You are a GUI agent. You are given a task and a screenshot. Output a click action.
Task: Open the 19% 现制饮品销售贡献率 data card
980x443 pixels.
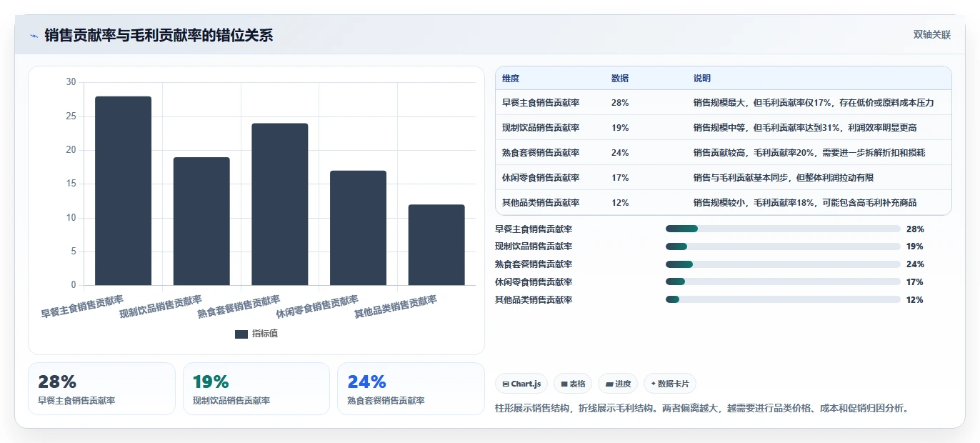256,389
